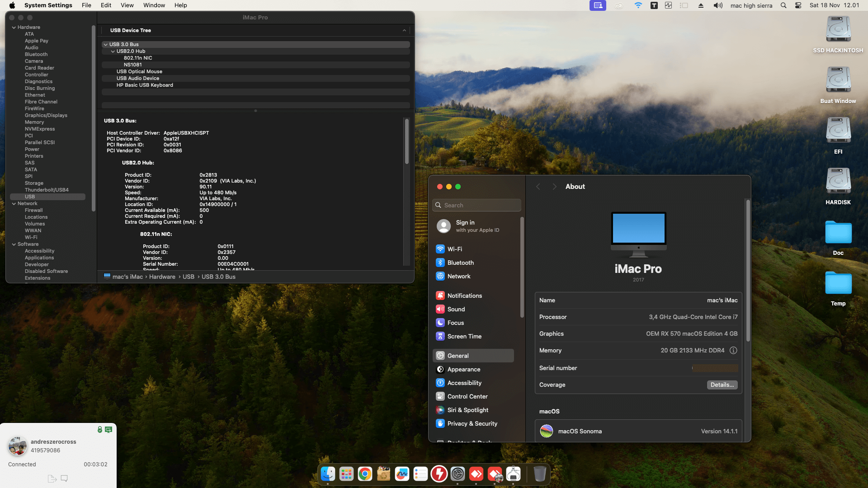Image resolution: width=868 pixels, height=488 pixels.
Task: Select NVMExpress in hardware list
Action: click(40, 129)
